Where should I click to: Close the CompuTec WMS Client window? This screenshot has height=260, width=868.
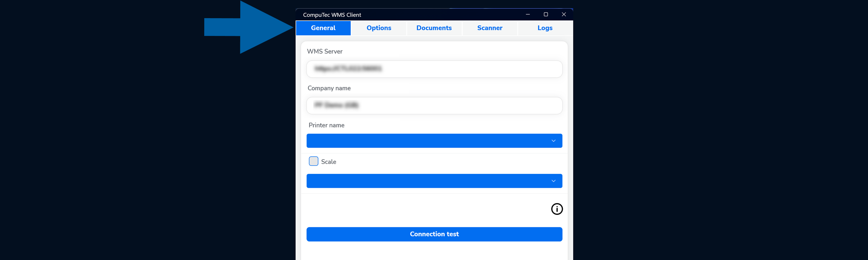coord(564,15)
